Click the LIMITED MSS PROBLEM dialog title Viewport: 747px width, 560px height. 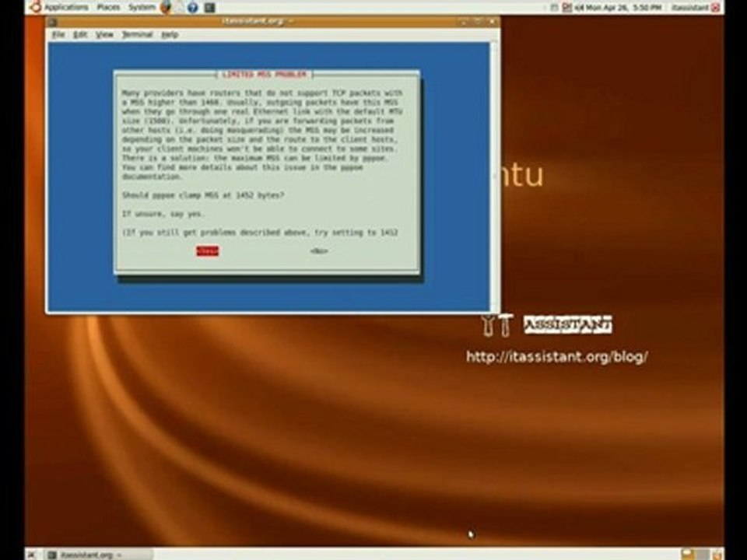264,75
